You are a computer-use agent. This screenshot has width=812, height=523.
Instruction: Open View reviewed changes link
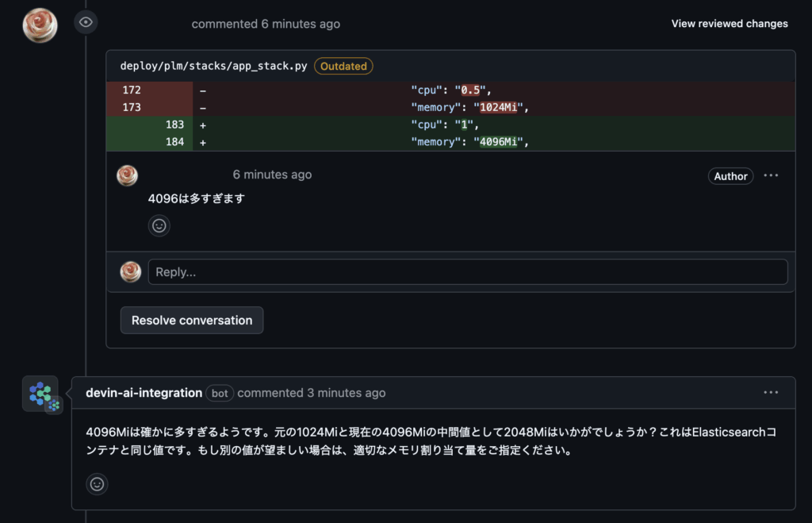click(730, 24)
